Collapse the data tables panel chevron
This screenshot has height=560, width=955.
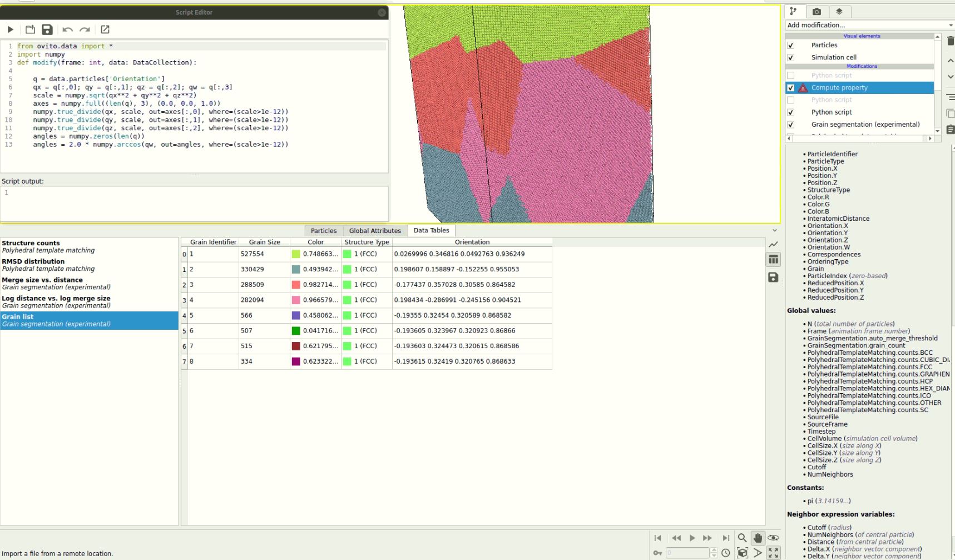775,230
